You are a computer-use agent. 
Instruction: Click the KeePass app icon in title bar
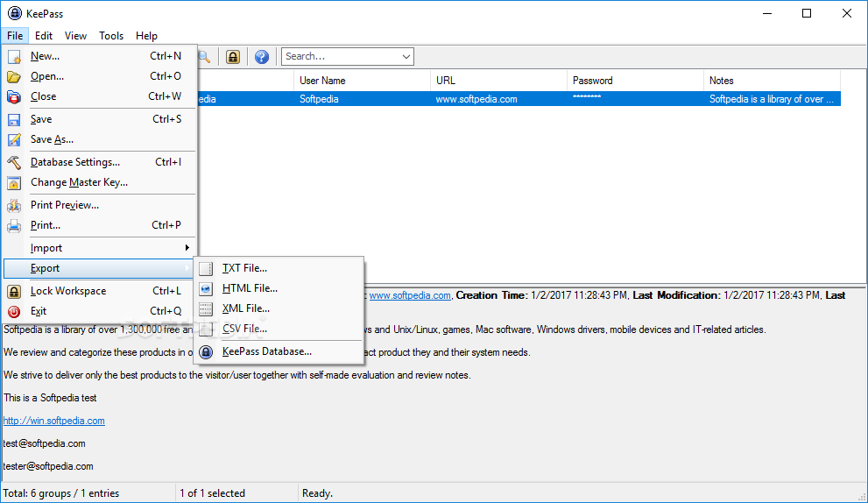(x=14, y=13)
